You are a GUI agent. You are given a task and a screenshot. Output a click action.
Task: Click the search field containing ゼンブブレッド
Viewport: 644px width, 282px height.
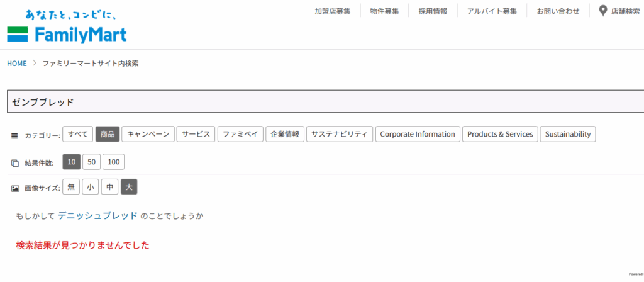click(326, 101)
